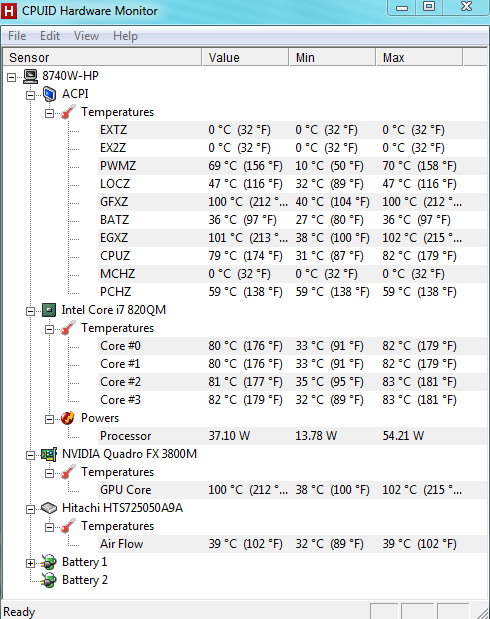Click the 8740W-HP computer icon
The image size is (490, 619).
[x=30, y=76]
